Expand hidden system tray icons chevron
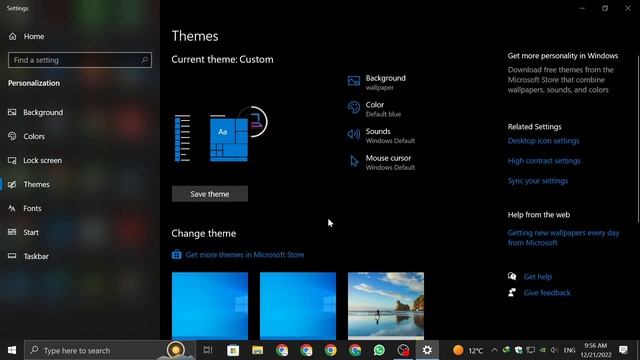The height and width of the screenshot is (360, 640). pyautogui.click(x=494, y=350)
